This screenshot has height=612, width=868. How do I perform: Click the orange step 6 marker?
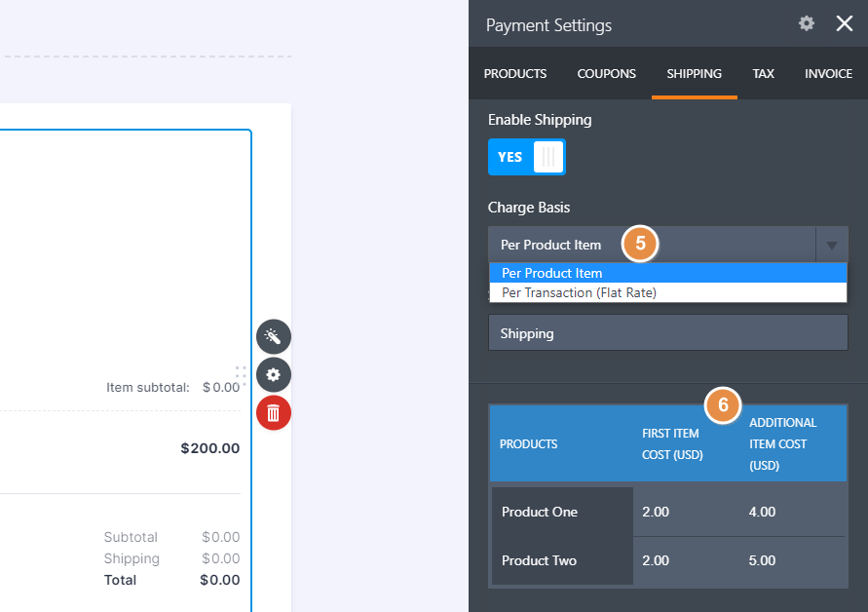coord(722,405)
